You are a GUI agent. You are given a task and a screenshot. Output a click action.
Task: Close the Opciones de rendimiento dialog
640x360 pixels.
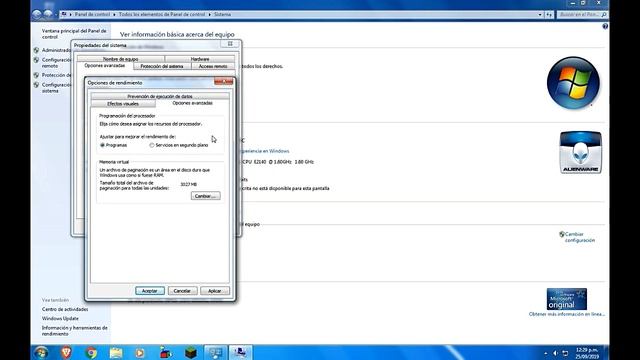[x=224, y=82]
